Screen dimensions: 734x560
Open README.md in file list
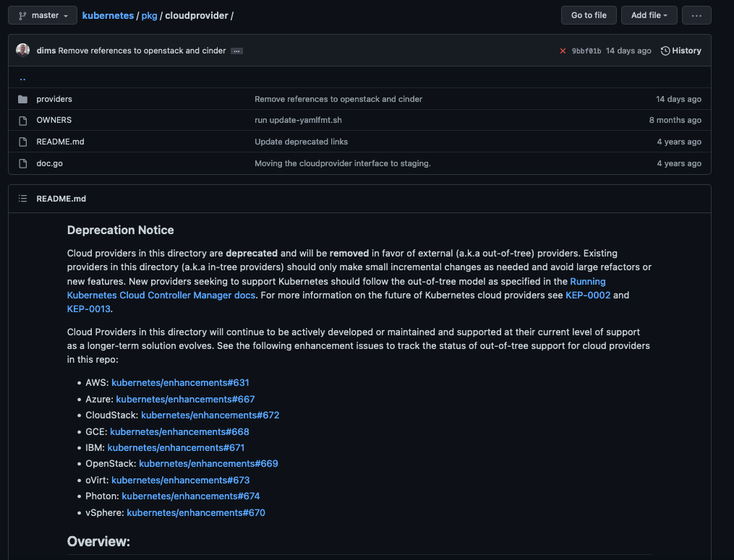[61, 142]
